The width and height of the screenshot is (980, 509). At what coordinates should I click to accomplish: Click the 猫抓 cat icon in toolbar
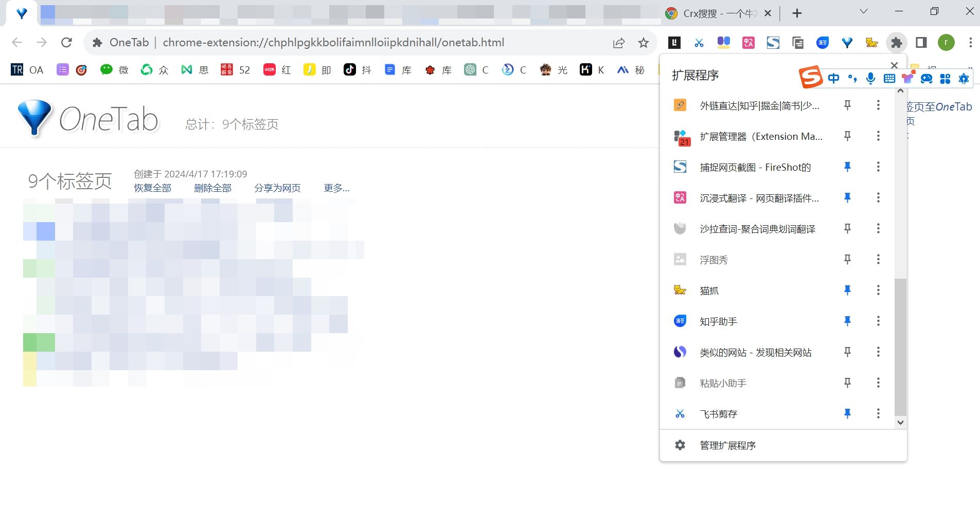[x=871, y=43]
